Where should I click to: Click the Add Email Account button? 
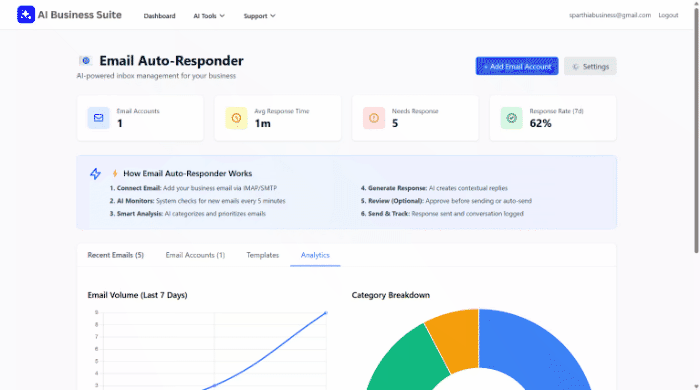coord(517,66)
